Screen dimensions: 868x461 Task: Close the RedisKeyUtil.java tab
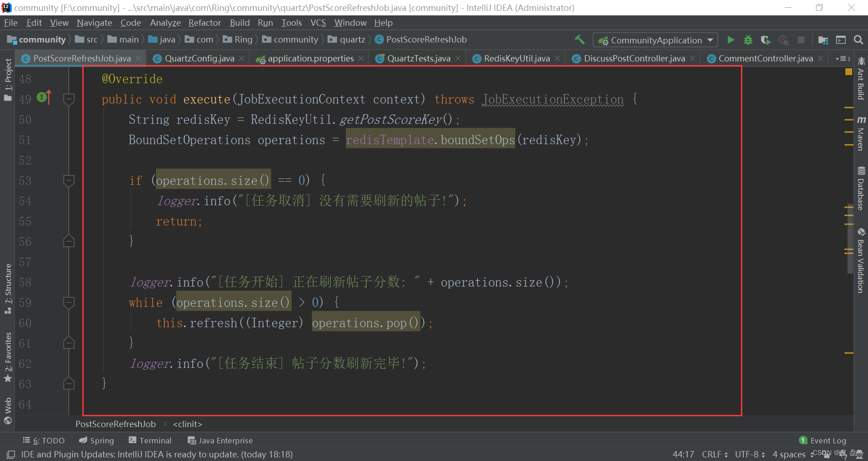pos(557,58)
